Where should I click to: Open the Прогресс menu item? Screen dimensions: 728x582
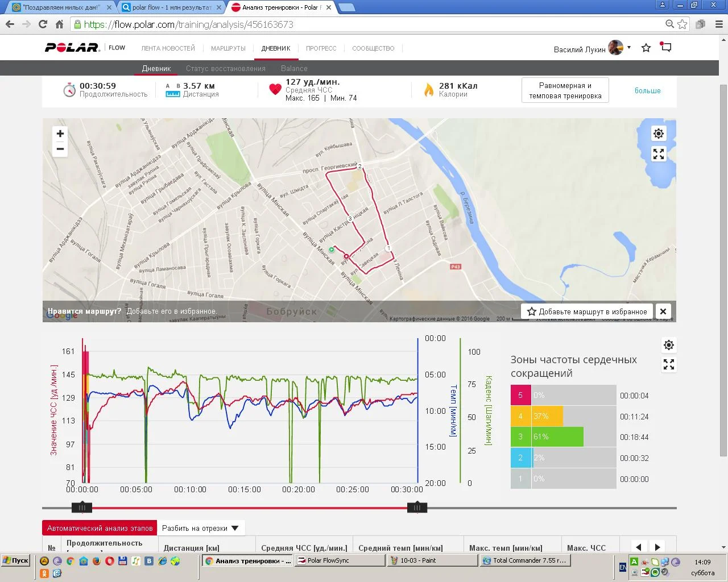point(321,48)
